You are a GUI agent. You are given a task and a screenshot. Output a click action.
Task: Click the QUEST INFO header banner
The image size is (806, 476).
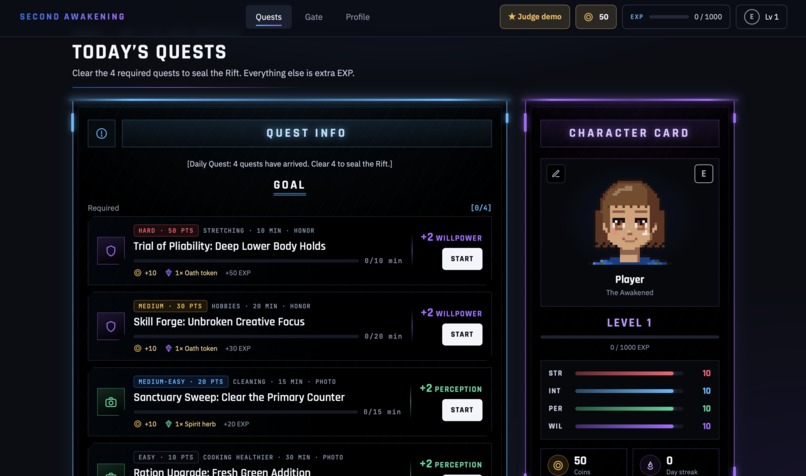pos(306,134)
